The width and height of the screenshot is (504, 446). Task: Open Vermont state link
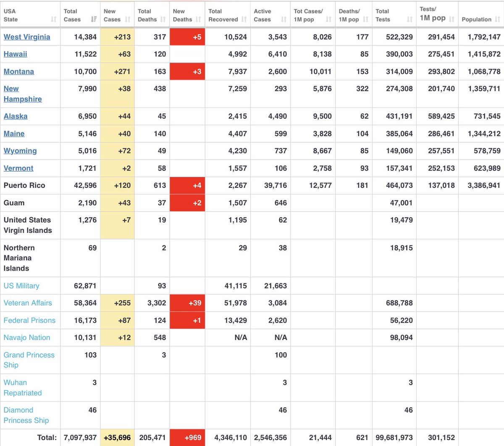click(18, 168)
